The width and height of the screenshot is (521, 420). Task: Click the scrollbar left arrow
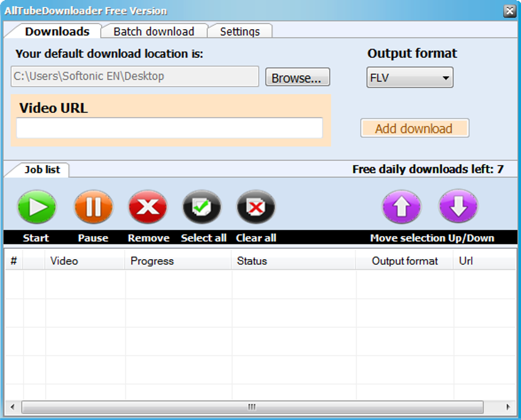point(13,407)
